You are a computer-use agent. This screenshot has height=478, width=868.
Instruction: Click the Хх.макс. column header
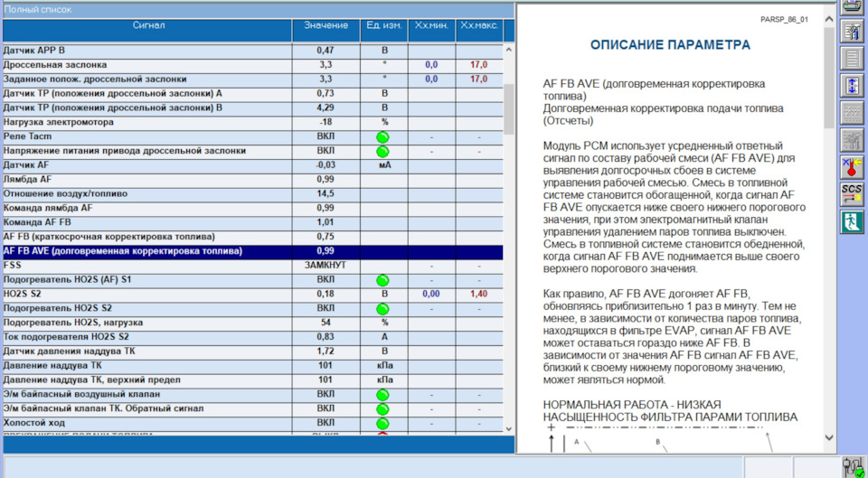coord(479,30)
